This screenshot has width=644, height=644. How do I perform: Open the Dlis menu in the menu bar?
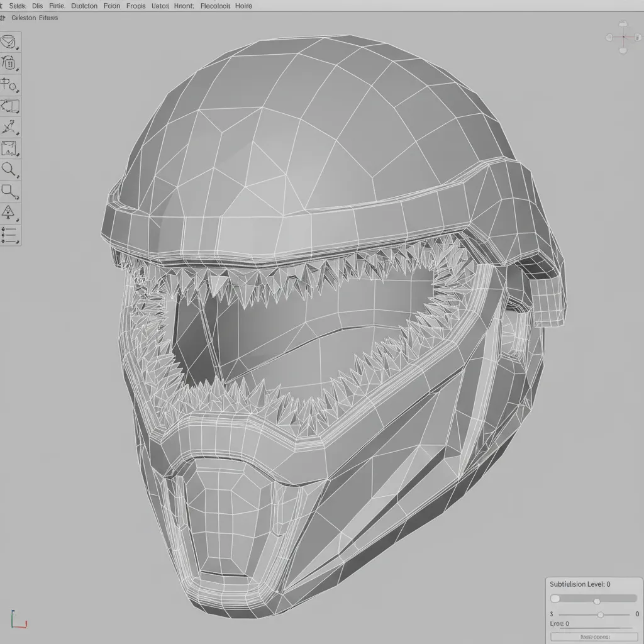pyautogui.click(x=38, y=6)
